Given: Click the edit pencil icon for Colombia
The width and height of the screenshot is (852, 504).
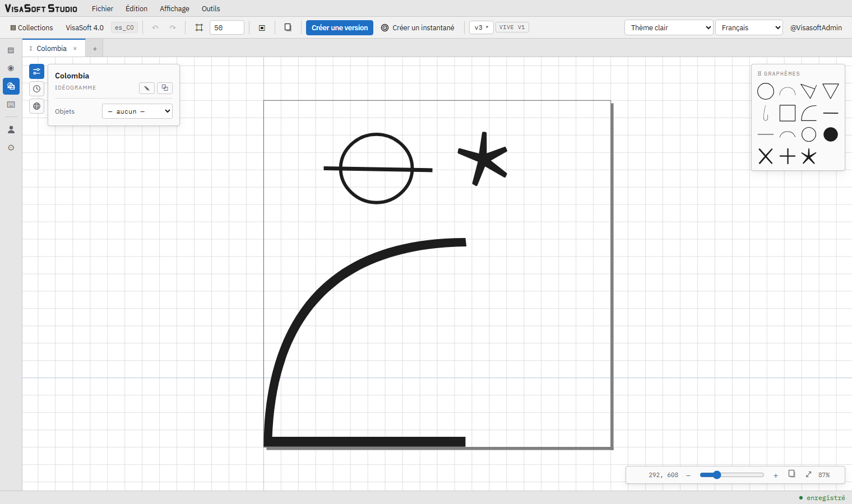Looking at the screenshot, I should [147, 88].
